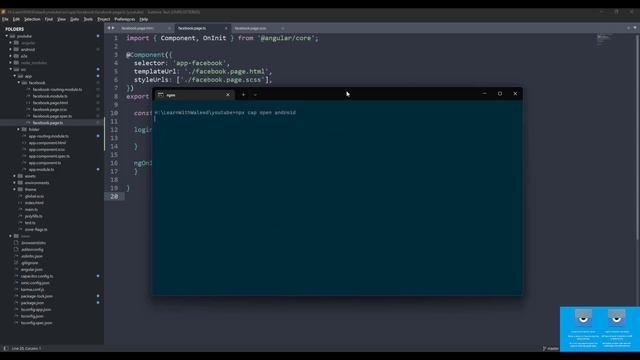Viewport: 640px width, 360px height.
Task: Open the Goto menu
Action: [74, 19]
